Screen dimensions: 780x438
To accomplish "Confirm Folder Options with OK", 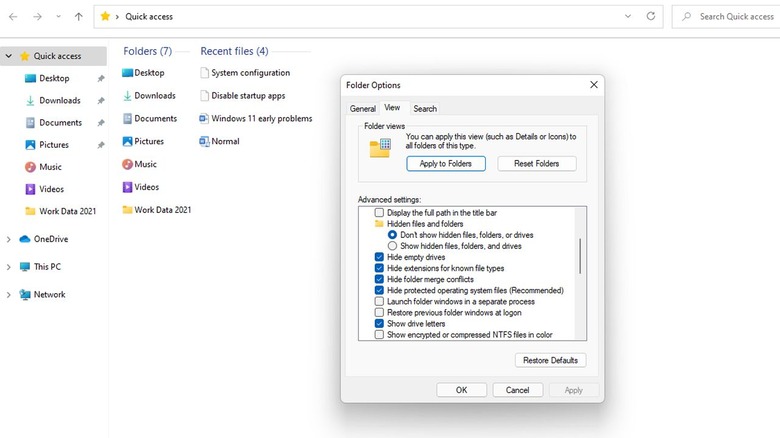I will (x=462, y=390).
